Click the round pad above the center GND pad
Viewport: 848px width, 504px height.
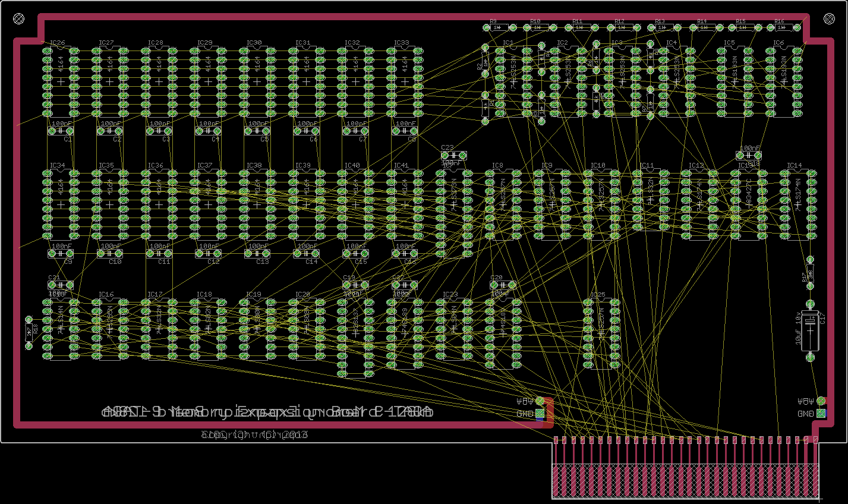540,401
